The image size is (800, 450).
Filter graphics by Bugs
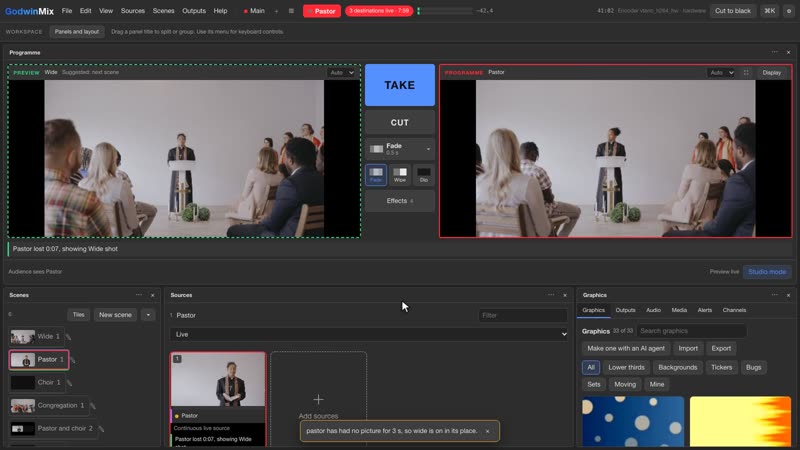click(x=753, y=367)
